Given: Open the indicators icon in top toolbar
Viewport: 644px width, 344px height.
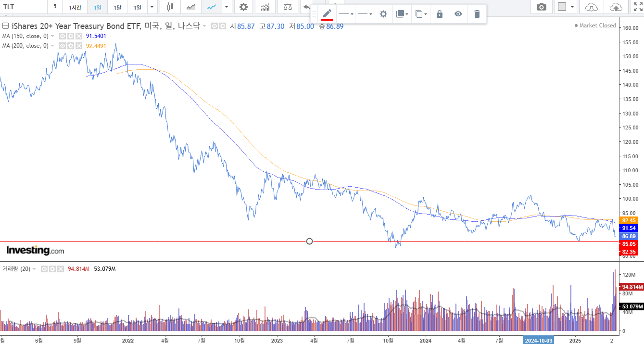Looking at the screenshot, I should (265, 7).
